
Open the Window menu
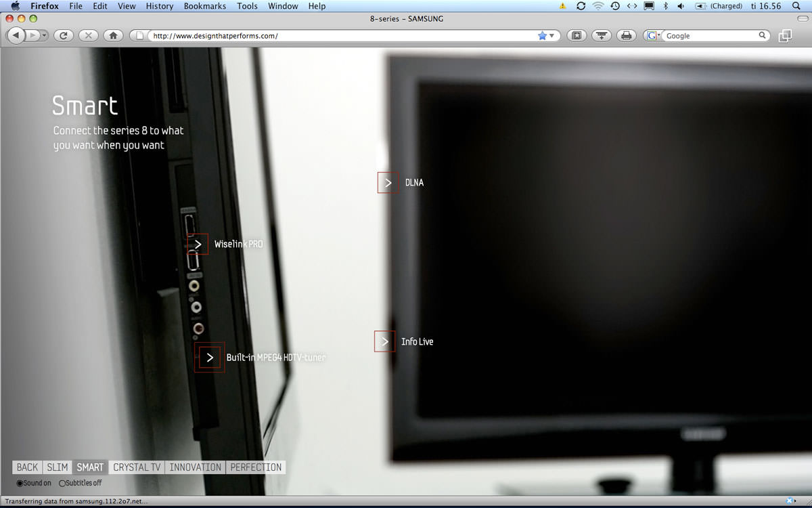click(x=283, y=6)
